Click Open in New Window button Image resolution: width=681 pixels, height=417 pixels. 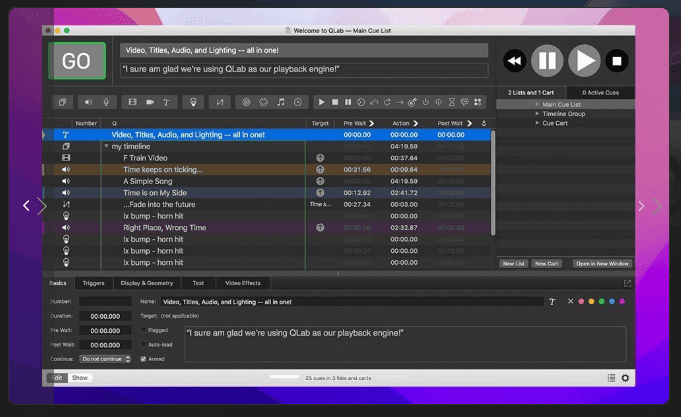(x=602, y=264)
